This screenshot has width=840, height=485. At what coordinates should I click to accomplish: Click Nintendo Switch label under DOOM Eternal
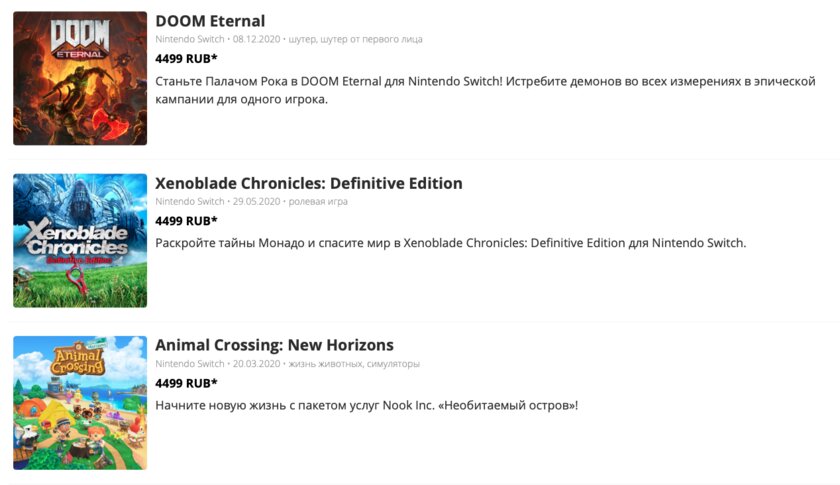point(190,39)
